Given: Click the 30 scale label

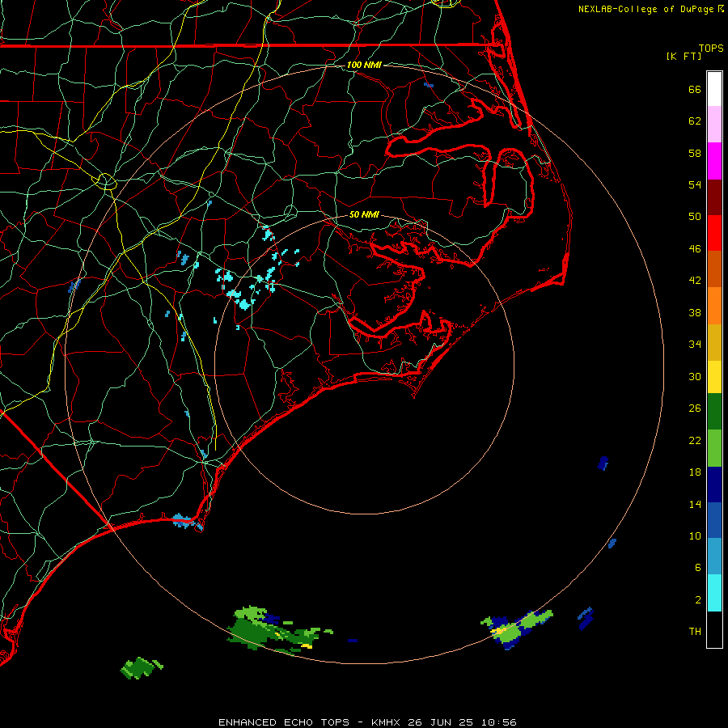Looking at the screenshot, I should click(695, 376).
